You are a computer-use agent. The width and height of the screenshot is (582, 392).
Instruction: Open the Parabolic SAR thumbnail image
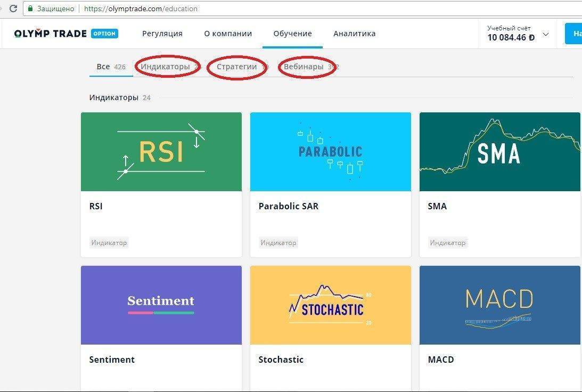330,152
